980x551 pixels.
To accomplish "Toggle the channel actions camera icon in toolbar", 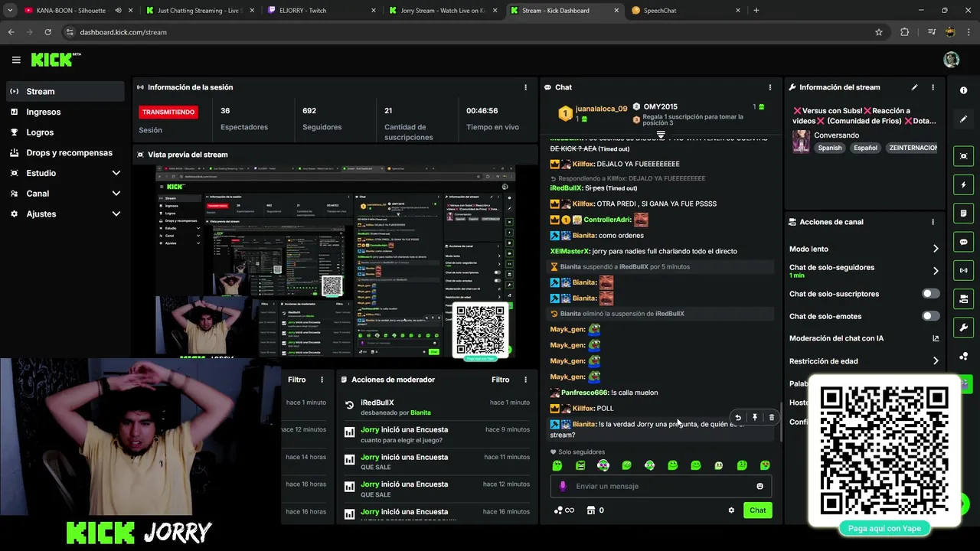I will [963, 298].
